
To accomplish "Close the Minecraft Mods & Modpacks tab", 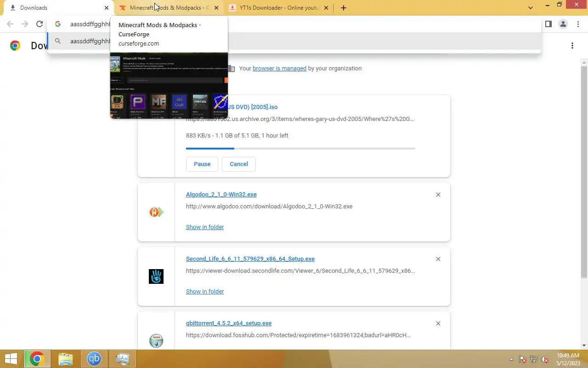I will [216, 8].
